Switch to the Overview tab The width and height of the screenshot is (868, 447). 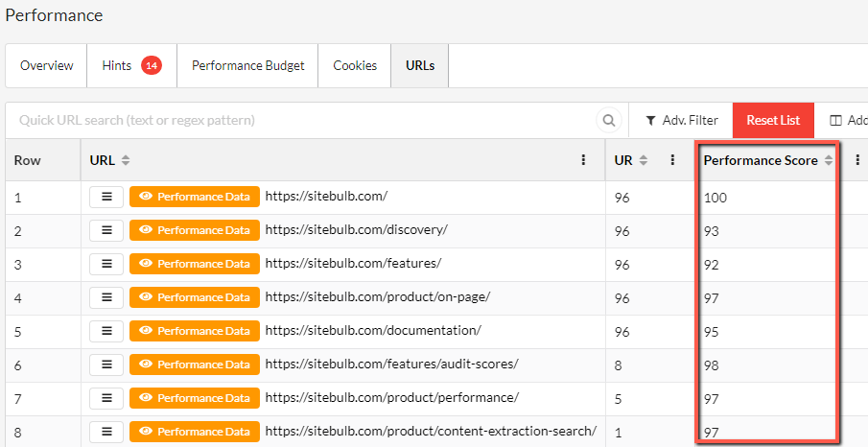[x=46, y=65]
